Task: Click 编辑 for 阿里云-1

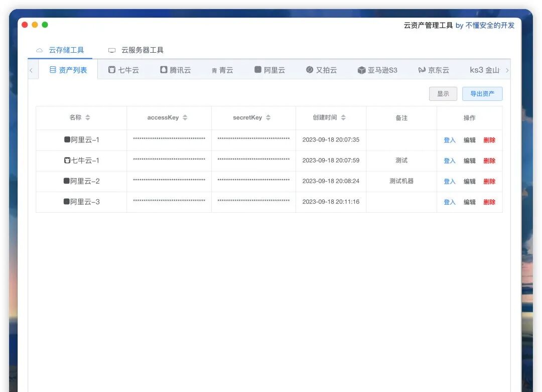Action: coord(469,140)
